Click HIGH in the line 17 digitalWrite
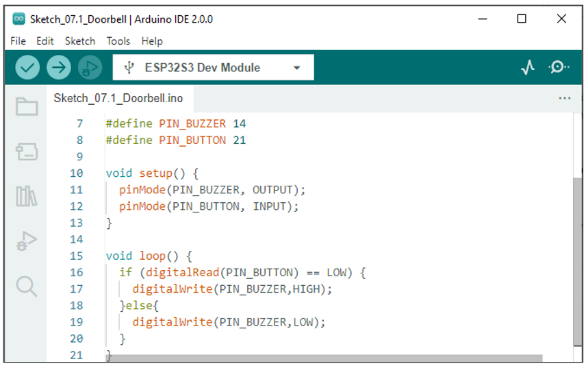The height and width of the screenshot is (366, 588). coord(305,289)
